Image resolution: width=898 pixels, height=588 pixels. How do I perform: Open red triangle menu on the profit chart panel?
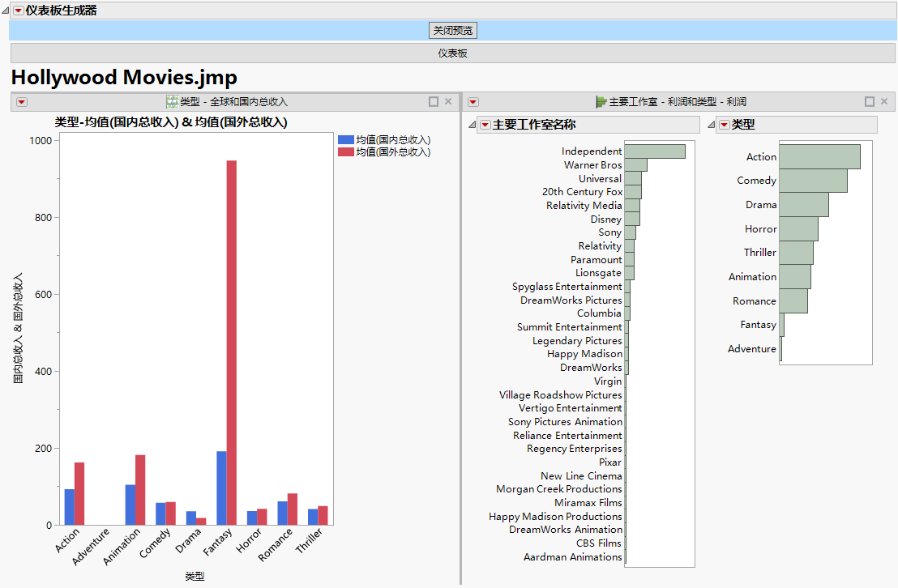coord(473,101)
